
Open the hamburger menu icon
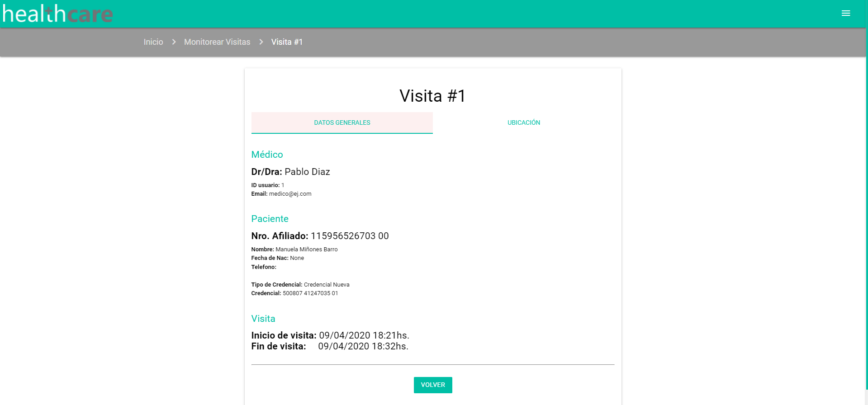click(845, 14)
